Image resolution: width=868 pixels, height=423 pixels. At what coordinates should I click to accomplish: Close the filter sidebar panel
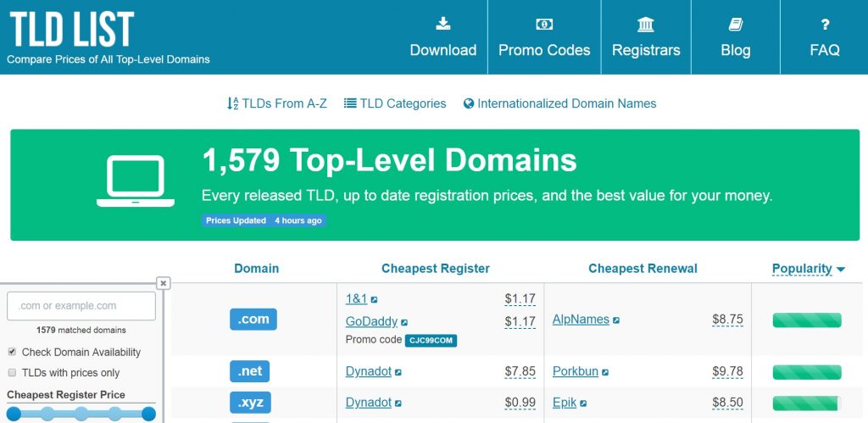[164, 283]
